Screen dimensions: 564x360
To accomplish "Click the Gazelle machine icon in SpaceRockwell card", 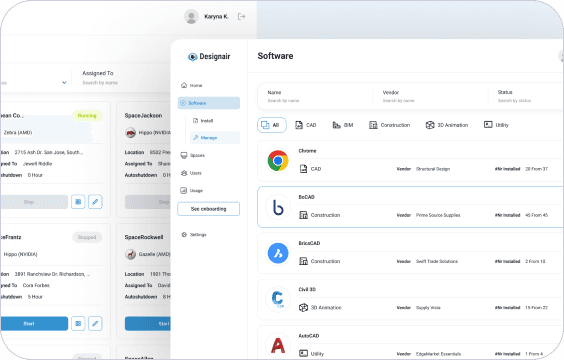I will point(131,254).
